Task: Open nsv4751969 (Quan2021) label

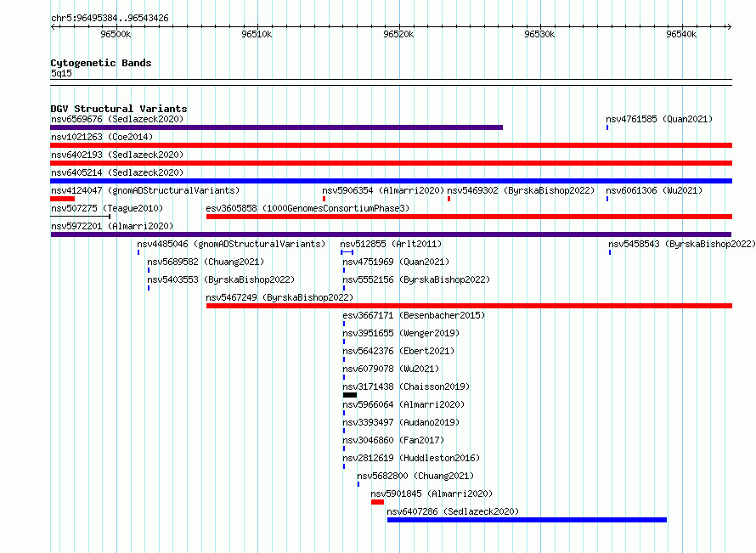Action: click(396, 262)
